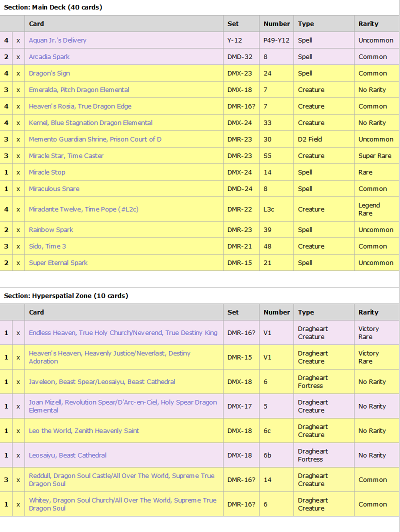Select the 6c number cell
This screenshot has width=400, height=532.
(x=276, y=431)
